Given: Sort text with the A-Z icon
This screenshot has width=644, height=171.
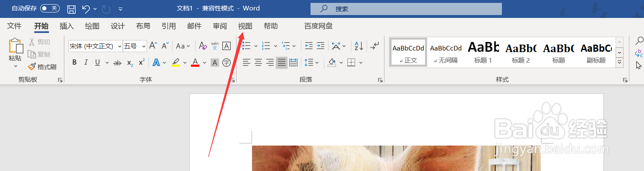Looking at the screenshot, I should click(359, 46).
